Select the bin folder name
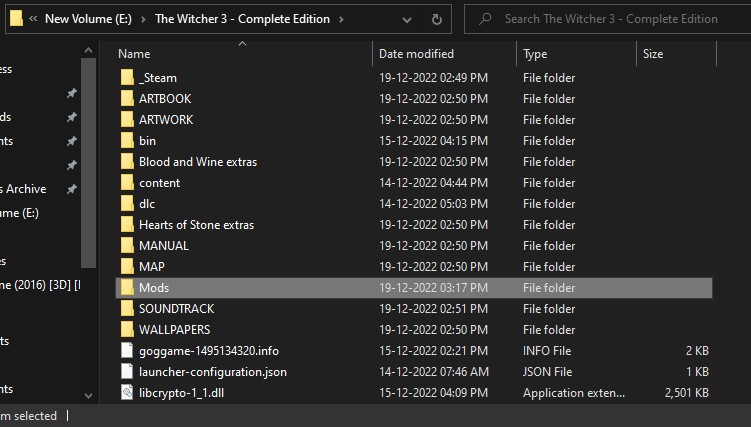 147,141
